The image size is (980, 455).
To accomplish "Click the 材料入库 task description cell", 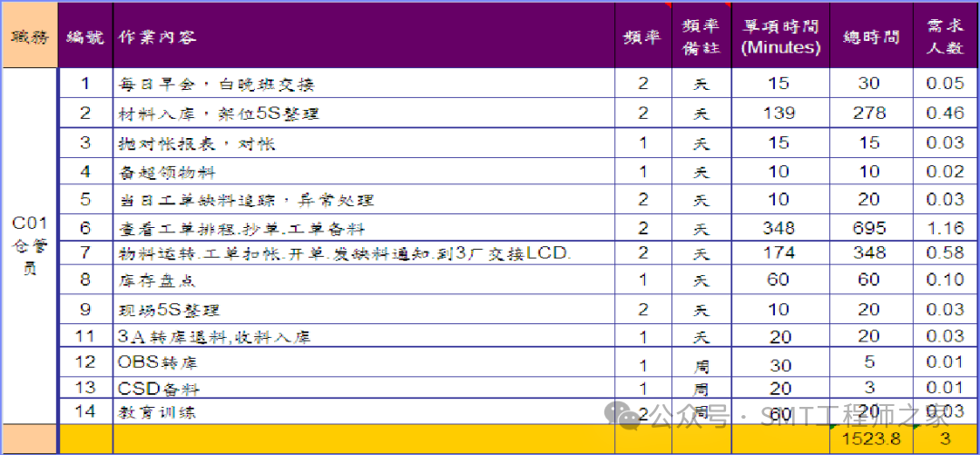I will click(363, 114).
